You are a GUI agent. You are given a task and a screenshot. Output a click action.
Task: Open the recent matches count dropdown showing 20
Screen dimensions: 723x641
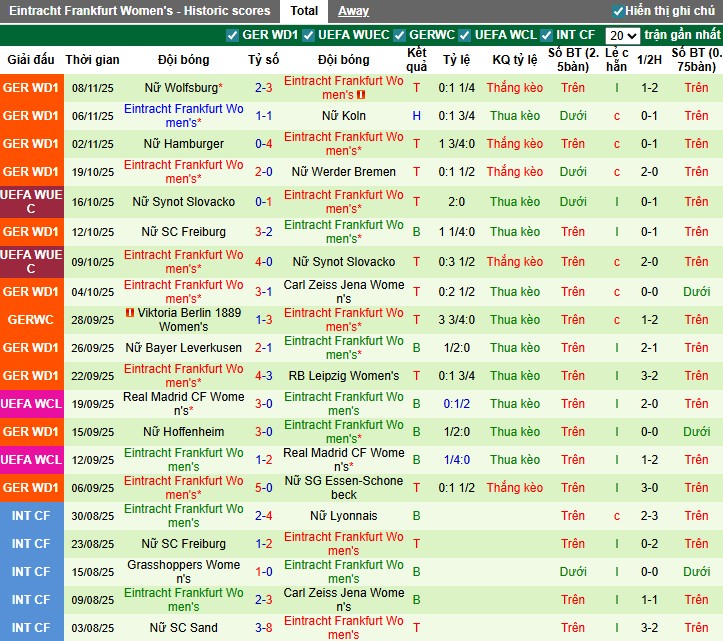[x=622, y=35]
